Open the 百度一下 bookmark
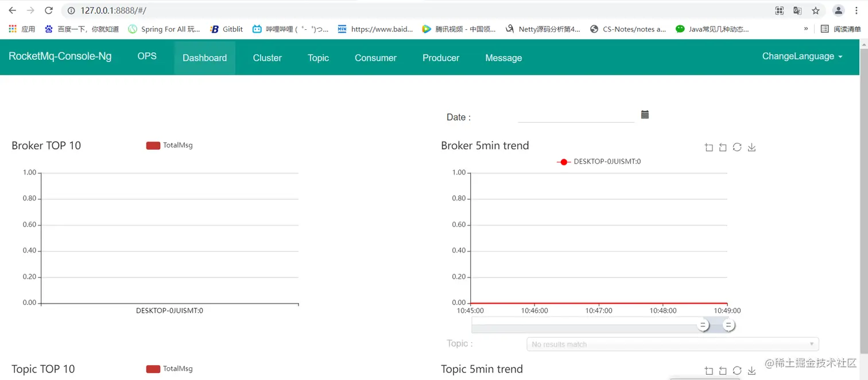 pyautogui.click(x=82, y=29)
